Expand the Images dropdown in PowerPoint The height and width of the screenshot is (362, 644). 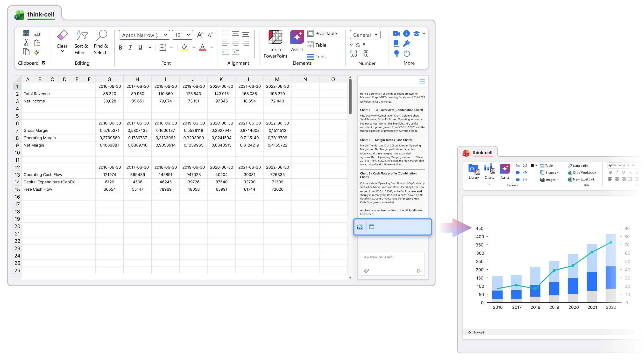tap(558, 180)
